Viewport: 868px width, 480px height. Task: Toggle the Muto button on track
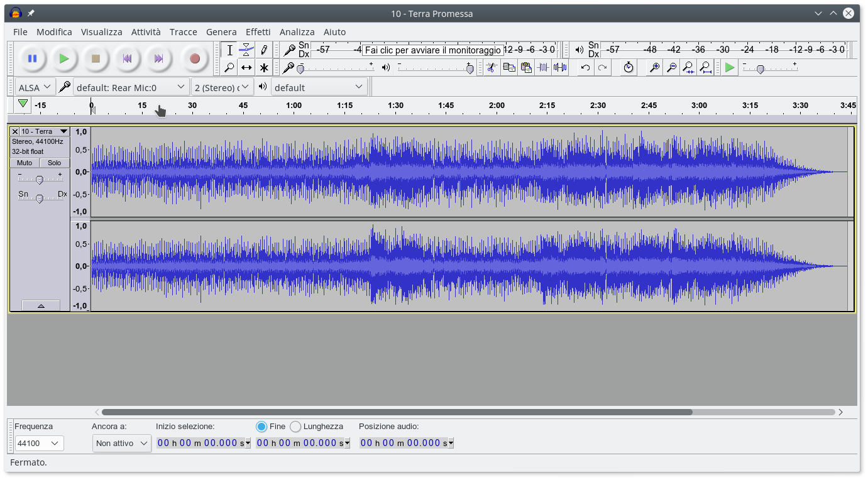click(25, 163)
